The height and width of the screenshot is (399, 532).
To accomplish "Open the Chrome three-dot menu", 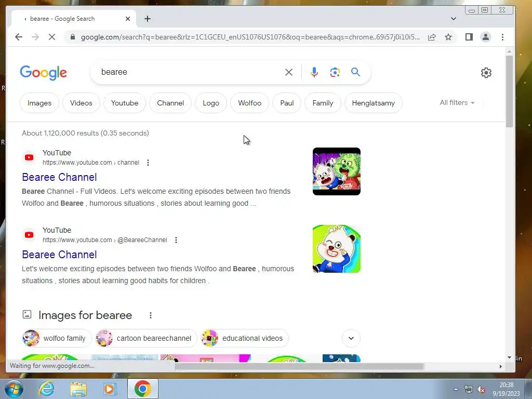I will (x=502, y=37).
